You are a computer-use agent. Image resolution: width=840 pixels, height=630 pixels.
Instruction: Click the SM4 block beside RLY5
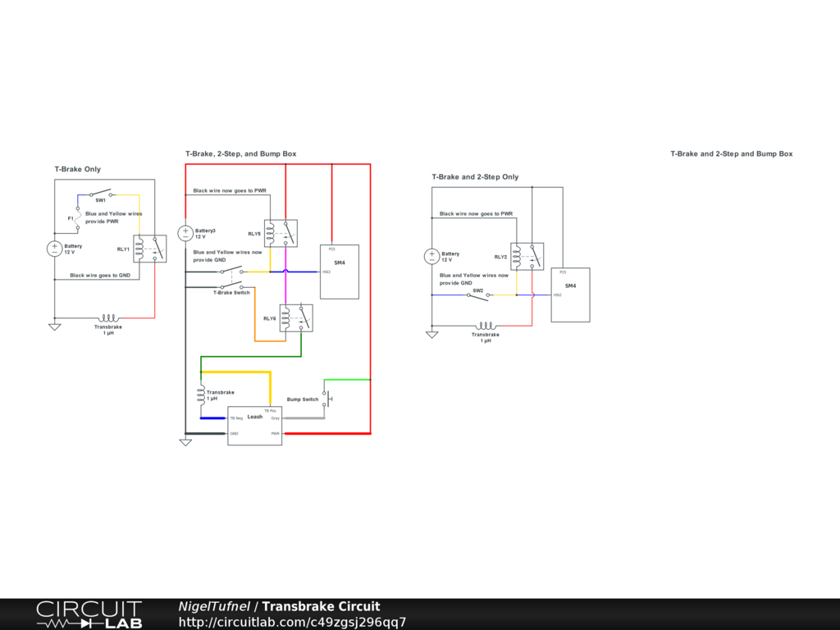click(339, 272)
